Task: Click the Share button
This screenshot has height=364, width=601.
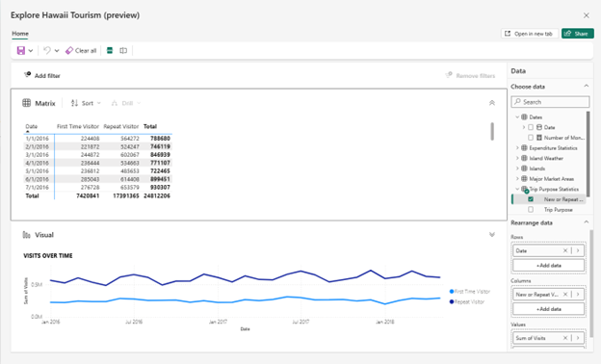Action: (x=578, y=34)
